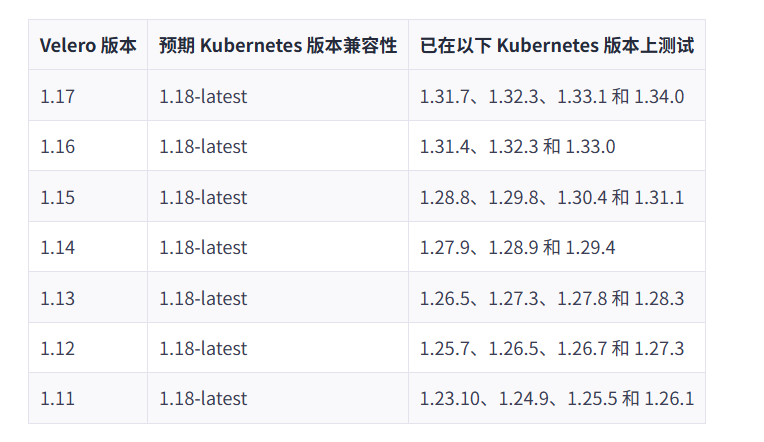Click 1.18-latest in the 1.17 row
Screen dimensions: 764x442
(x=203, y=96)
